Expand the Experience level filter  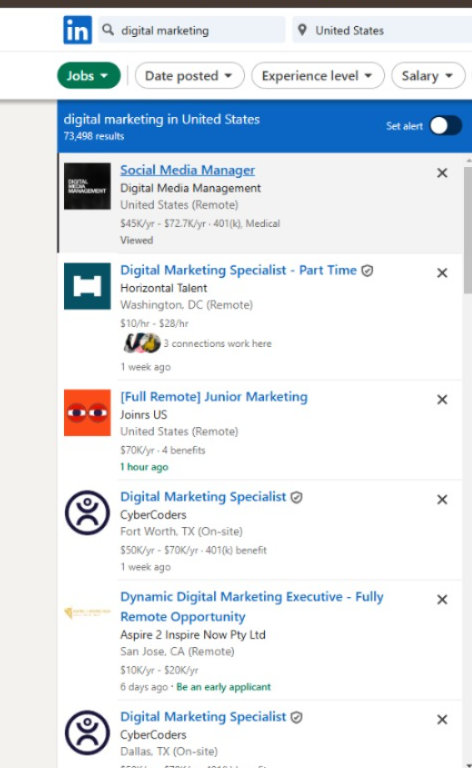318,75
